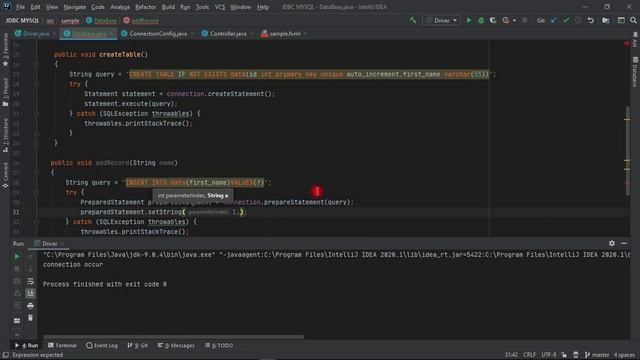Open the Driver run configuration dropdown
Image resolution: width=640 pixels, height=360 pixels.
pos(441,20)
